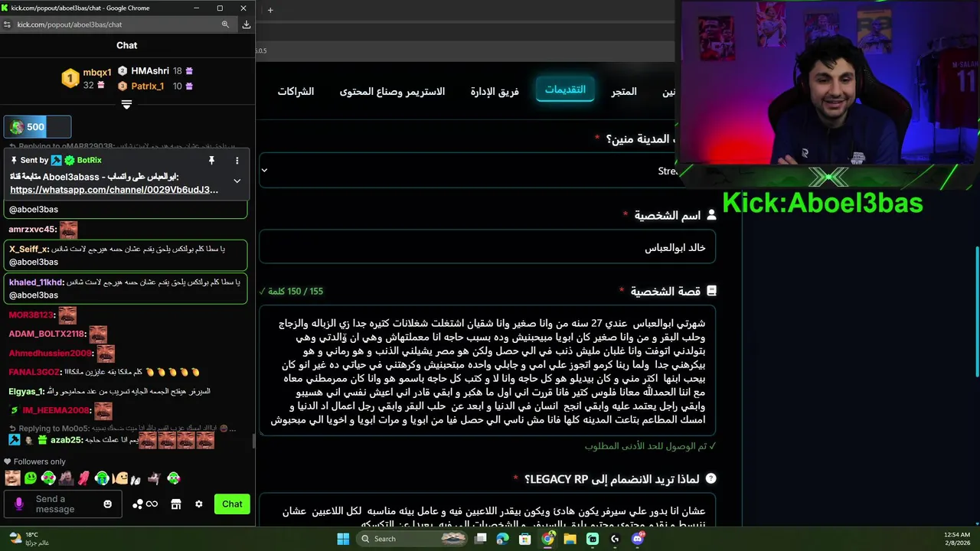Open a new browser tab with plus button
Viewport: 980px width, 551px height.
[x=270, y=10]
